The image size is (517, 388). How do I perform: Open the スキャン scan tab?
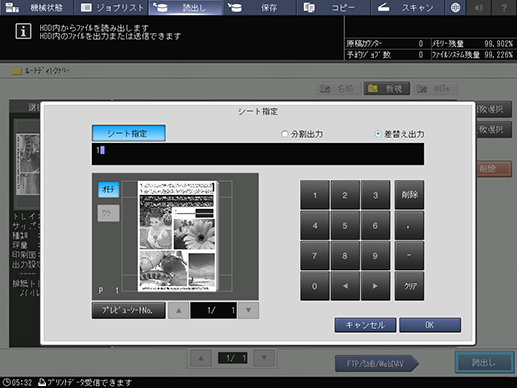(407, 7)
